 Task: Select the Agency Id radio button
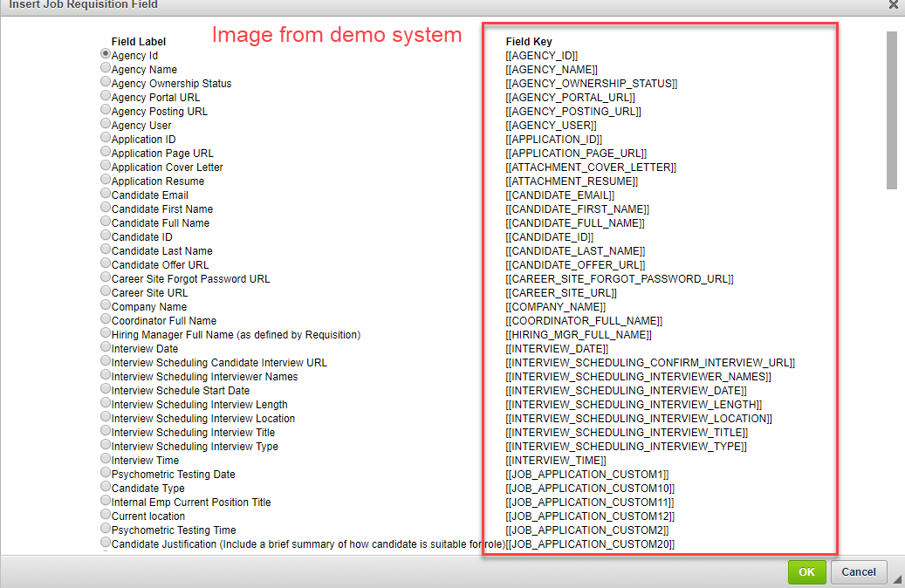tap(105, 54)
